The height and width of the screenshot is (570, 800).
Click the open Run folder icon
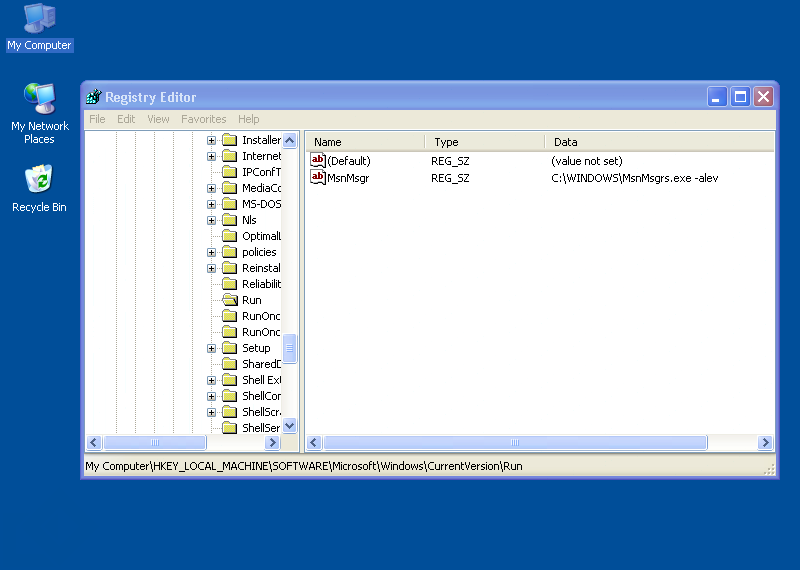pyautogui.click(x=230, y=300)
